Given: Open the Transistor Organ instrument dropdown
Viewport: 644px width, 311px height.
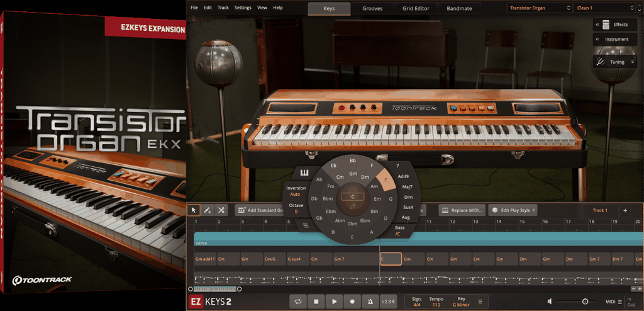Looking at the screenshot, I should (539, 8).
